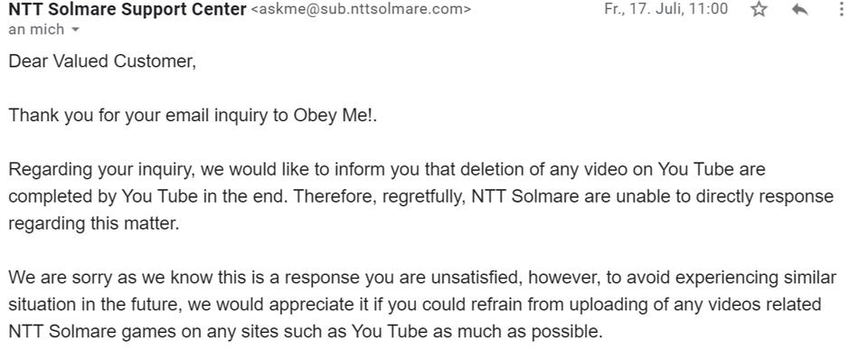
Task: Click the line starting 'situation in the future'
Action: [x=415, y=304]
